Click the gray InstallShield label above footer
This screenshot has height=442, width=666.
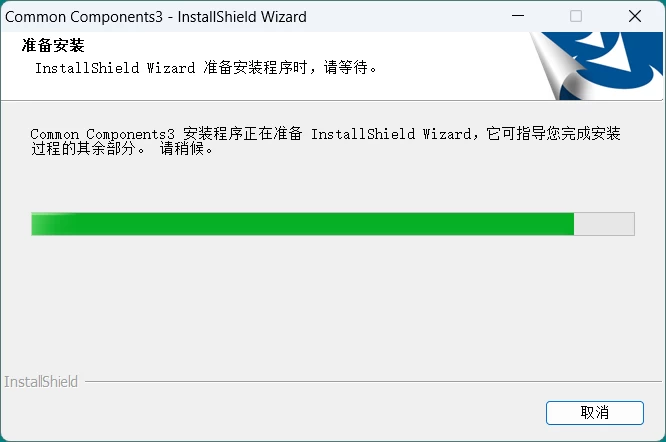[41, 382]
